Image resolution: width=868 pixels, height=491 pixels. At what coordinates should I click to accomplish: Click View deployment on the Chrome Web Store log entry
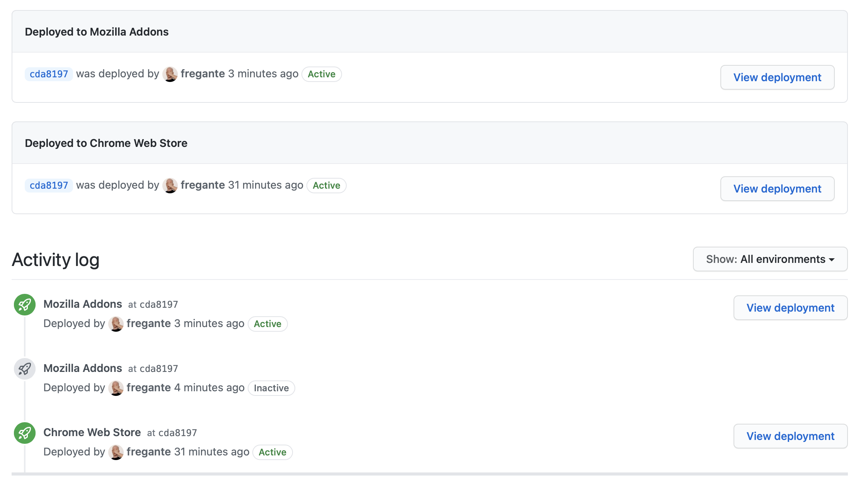coord(790,436)
